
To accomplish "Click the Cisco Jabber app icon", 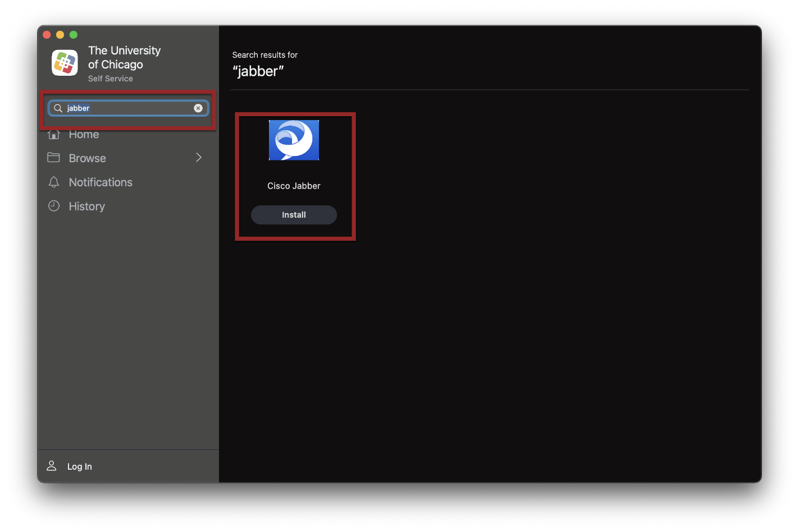I will tap(294, 140).
